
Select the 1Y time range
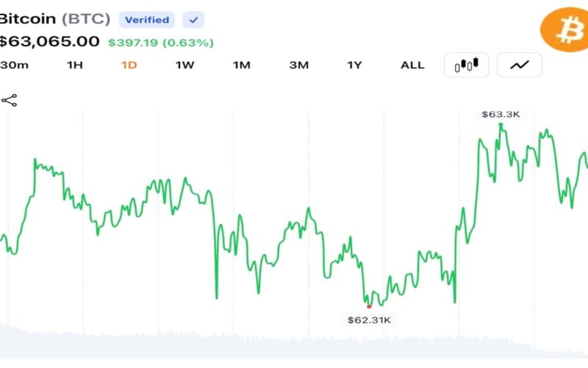click(354, 65)
